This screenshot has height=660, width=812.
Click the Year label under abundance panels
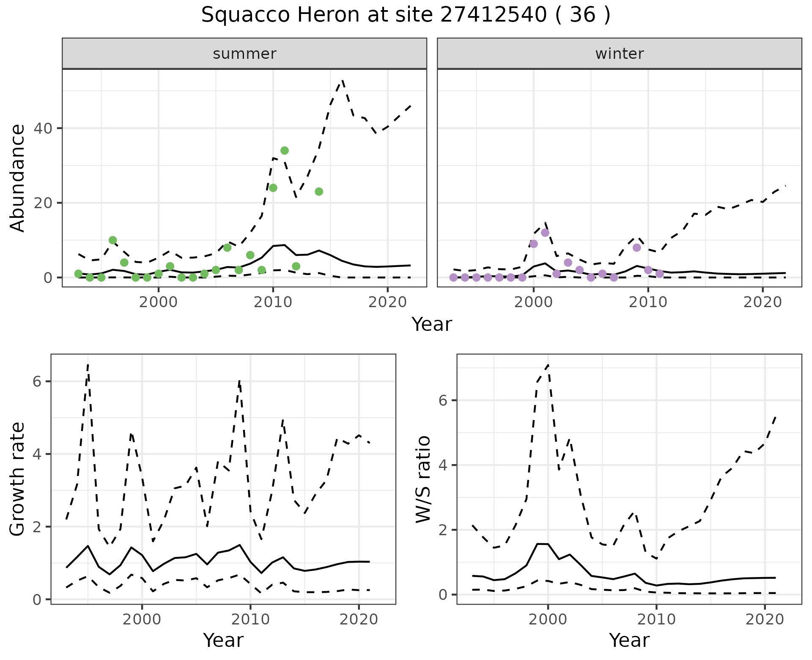[431, 324]
